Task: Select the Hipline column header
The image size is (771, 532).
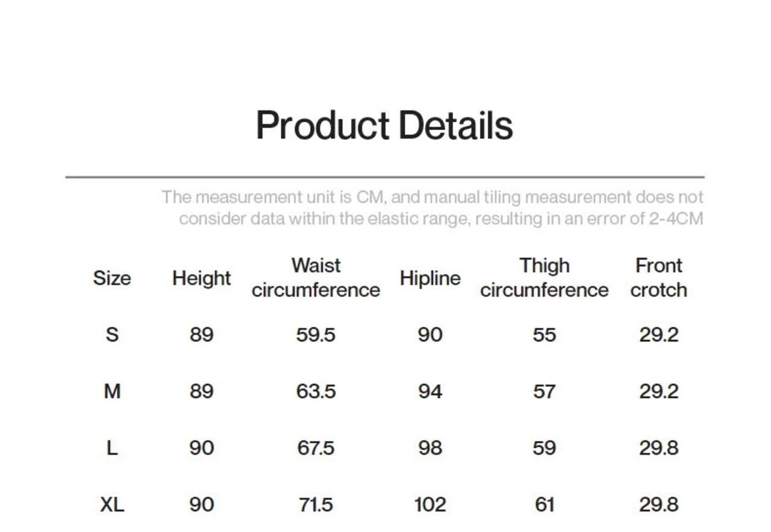Action: click(x=430, y=278)
